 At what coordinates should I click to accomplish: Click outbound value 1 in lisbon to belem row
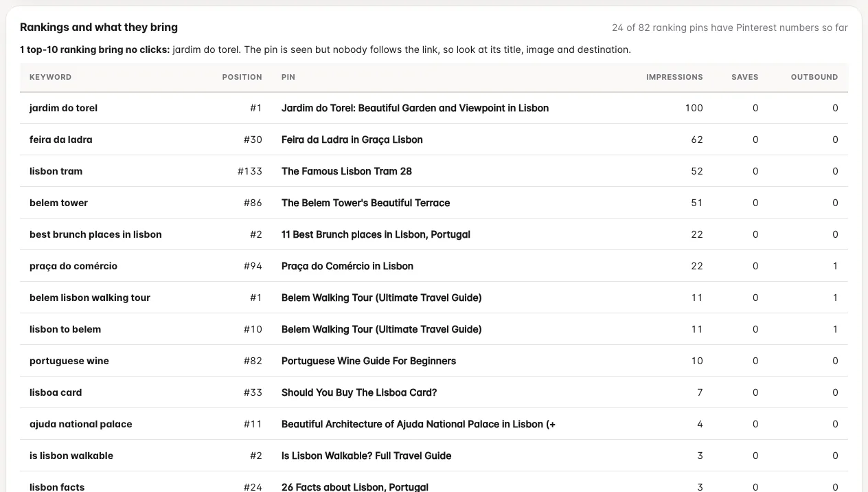click(835, 329)
